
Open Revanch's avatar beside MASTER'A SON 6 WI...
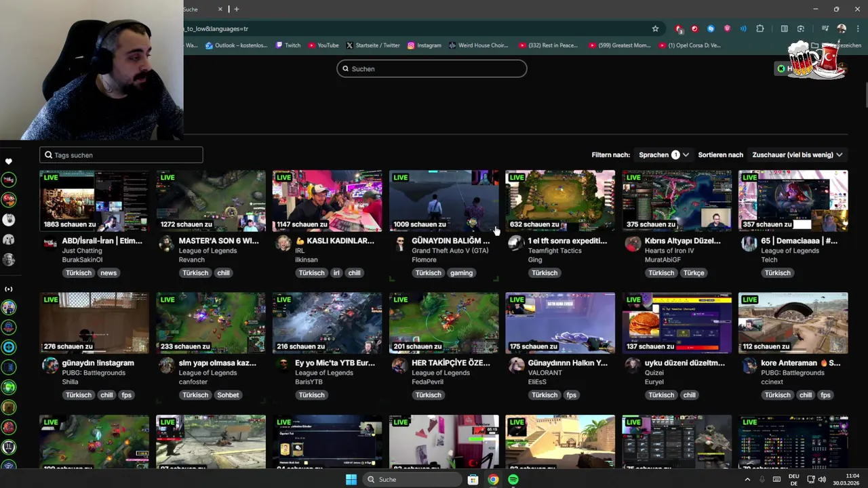[x=167, y=243]
